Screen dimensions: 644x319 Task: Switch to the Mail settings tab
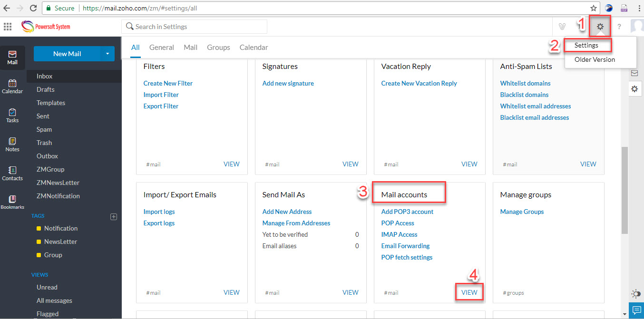pyautogui.click(x=191, y=48)
